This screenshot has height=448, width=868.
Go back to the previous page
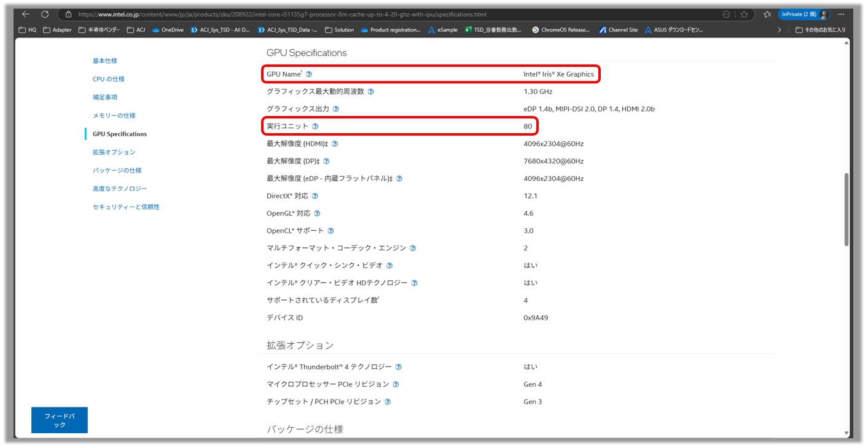tap(26, 14)
